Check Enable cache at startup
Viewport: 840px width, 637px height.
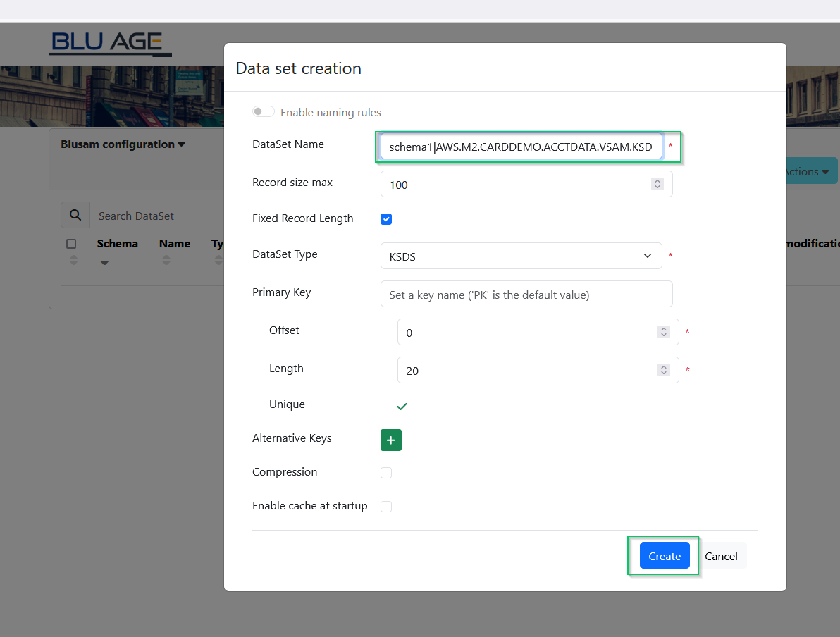click(x=386, y=506)
